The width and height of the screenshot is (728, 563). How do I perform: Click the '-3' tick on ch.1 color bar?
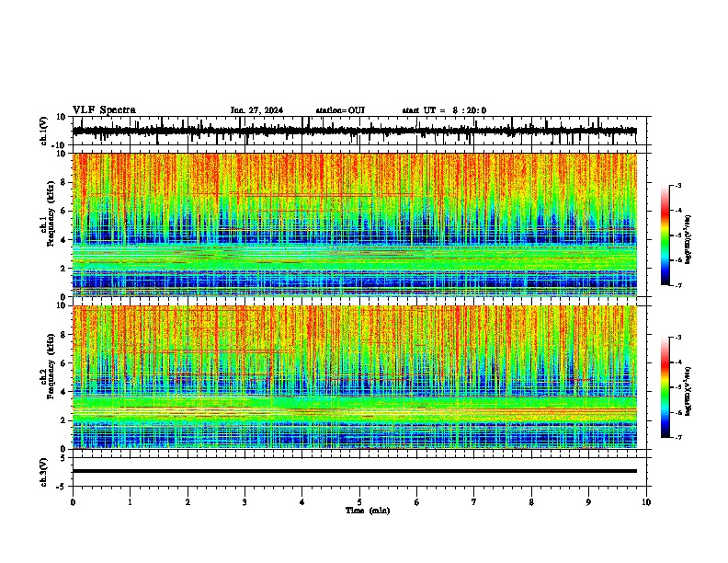(678, 186)
